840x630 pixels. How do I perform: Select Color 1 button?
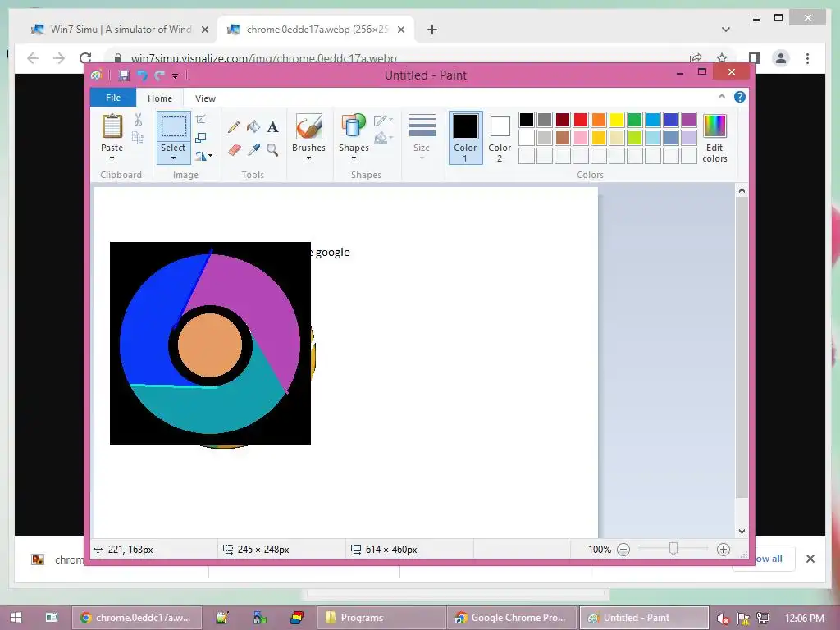(x=466, y=138)
